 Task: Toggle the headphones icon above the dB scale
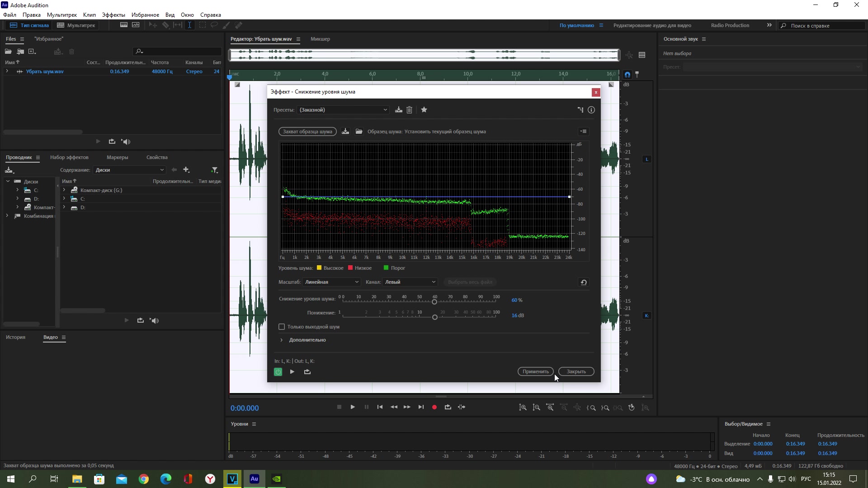point(627,75)
